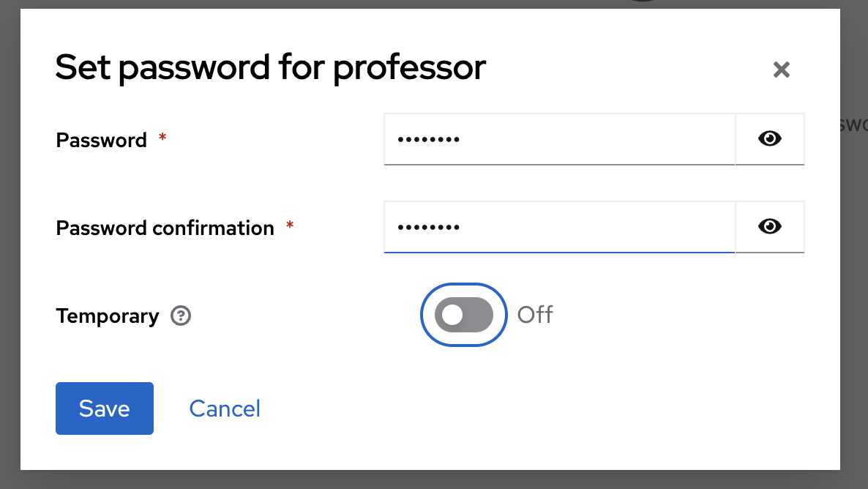Open the Temporary help question-mark icon

coord(181,316)
